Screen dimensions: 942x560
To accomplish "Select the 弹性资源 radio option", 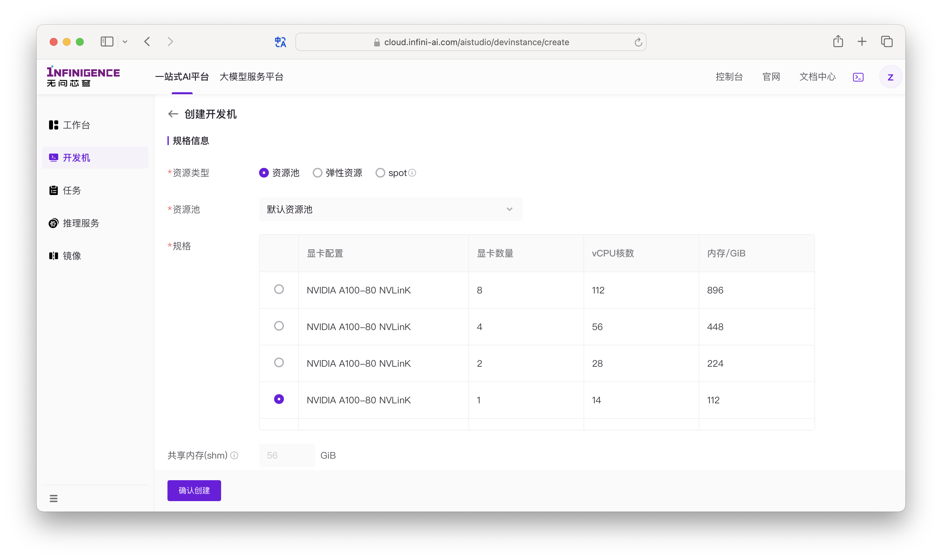I will tap(317, 173).
